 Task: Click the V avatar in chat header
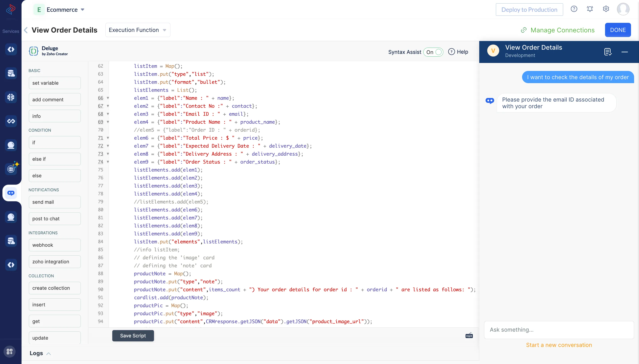tap(493, 51)
